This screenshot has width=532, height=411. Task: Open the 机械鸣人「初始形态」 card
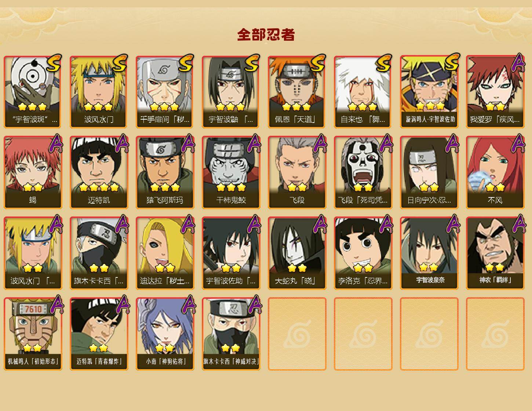33,334
